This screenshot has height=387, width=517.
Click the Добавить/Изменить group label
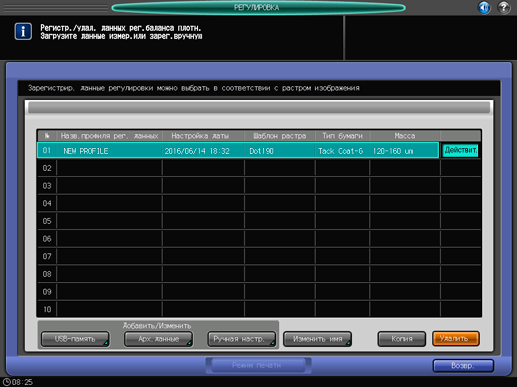[157, 326]
